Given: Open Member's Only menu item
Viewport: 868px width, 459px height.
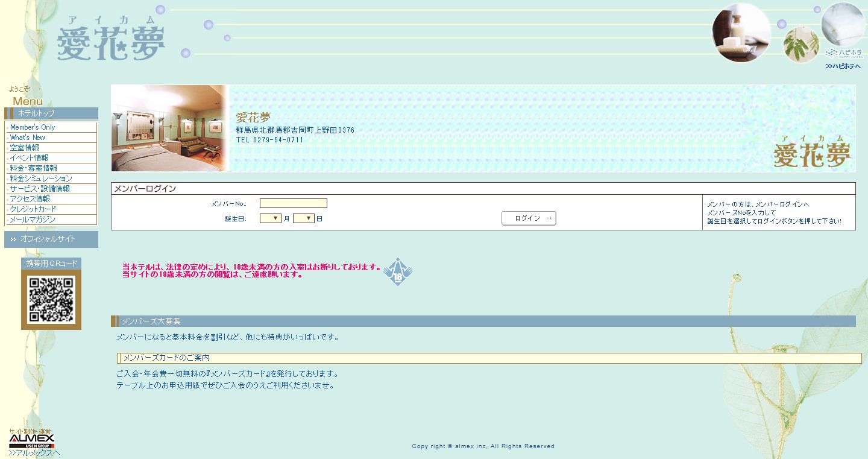Looking at the screenshot, I should pos(33,127).
